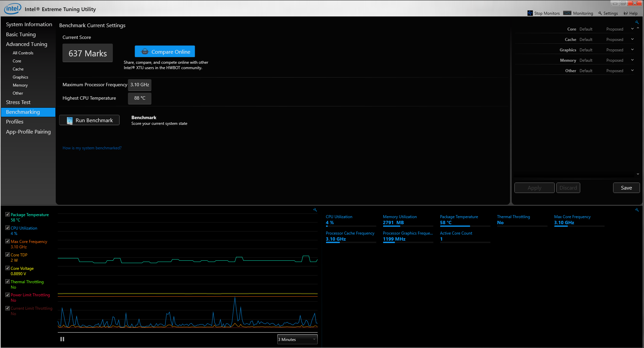Toggle Package Temperature graph checkbox

7,214
